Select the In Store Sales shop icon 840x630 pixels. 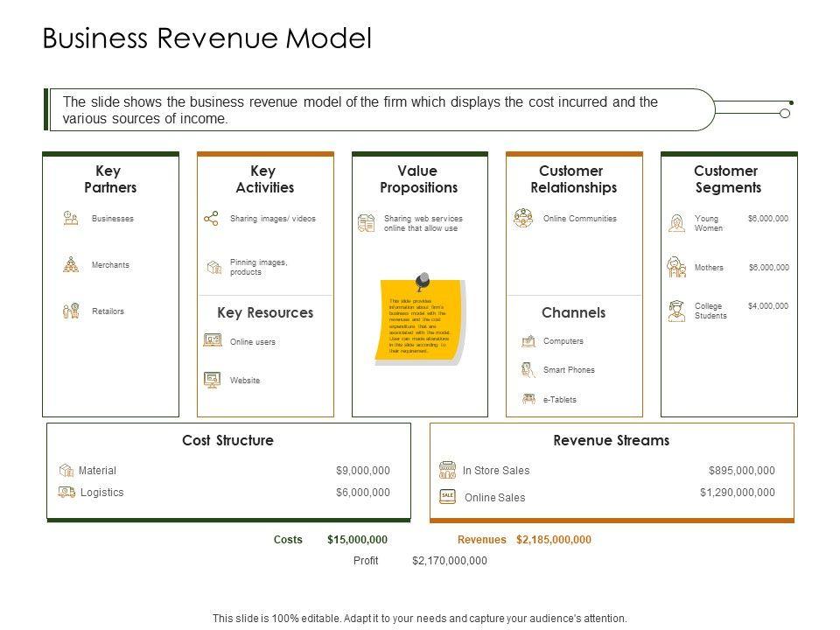pos(447,471)
